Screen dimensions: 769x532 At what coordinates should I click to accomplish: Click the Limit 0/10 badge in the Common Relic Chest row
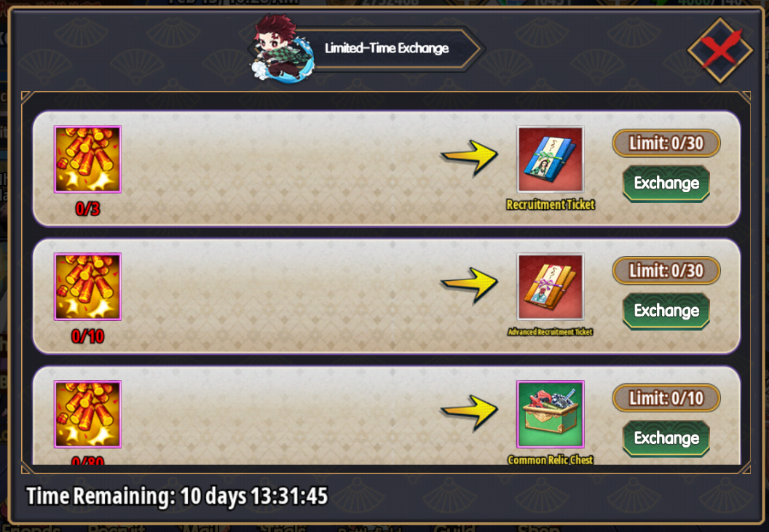(666, 398)
